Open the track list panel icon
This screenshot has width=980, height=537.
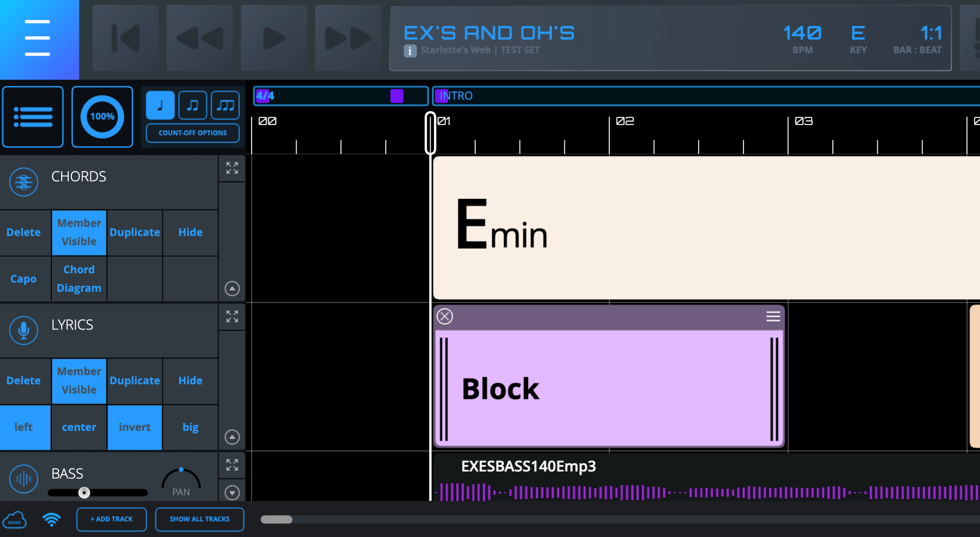click(33, 117)
